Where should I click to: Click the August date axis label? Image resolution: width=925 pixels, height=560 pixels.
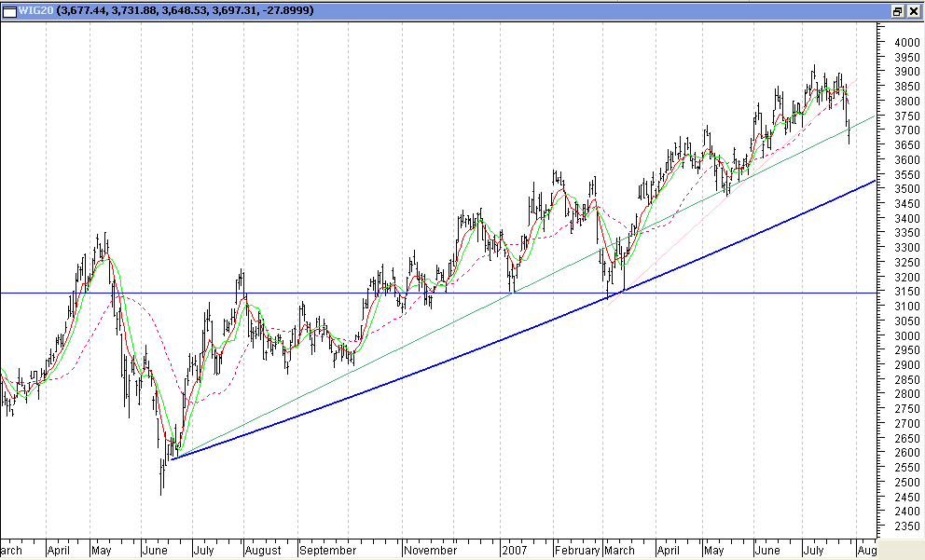263,551
